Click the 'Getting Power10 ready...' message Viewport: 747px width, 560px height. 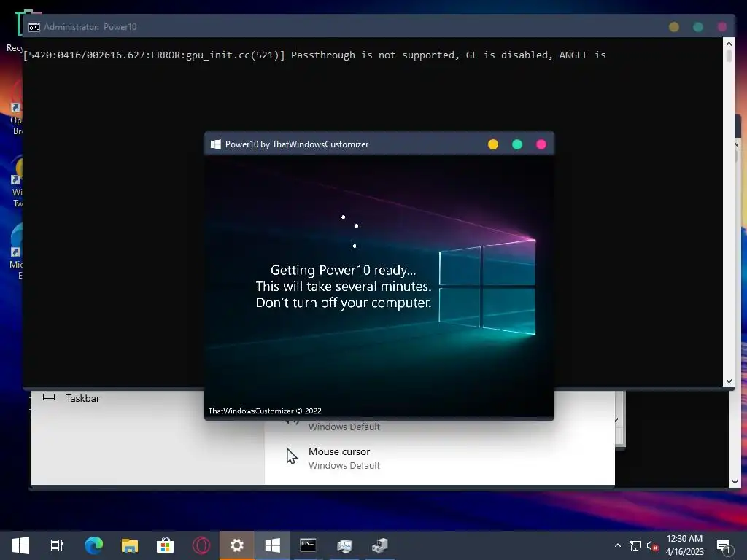[x=343, y=270]
